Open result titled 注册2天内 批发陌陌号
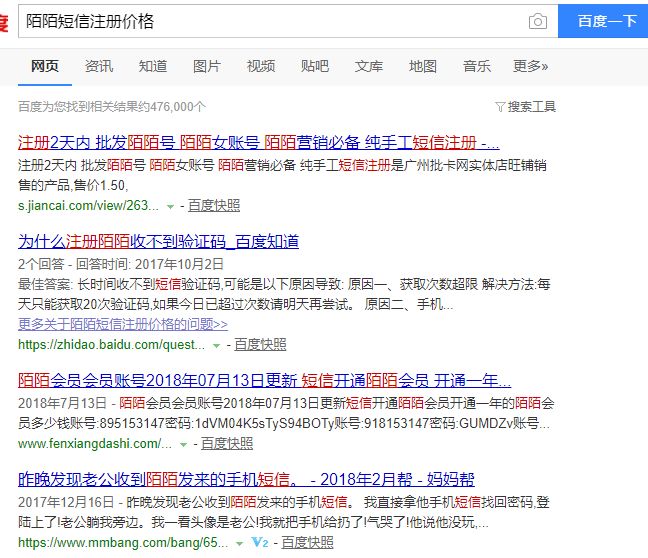 [x=259, y=143]
